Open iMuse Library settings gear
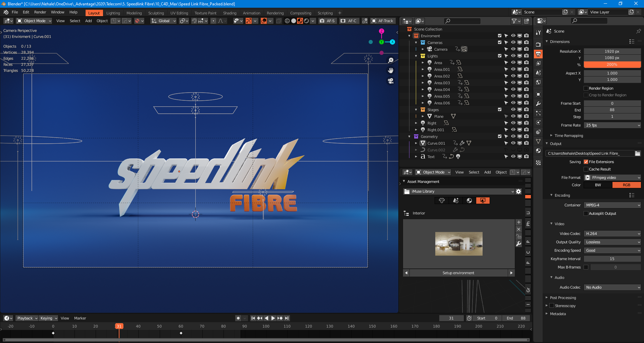The image size is (644, 343). pyautogui.click(x=518, y=191)
